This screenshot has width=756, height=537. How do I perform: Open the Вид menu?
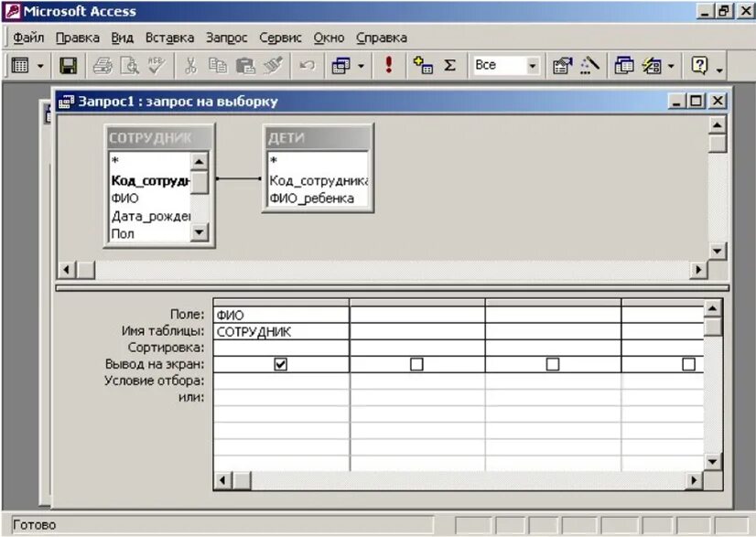tap(122, 38)
